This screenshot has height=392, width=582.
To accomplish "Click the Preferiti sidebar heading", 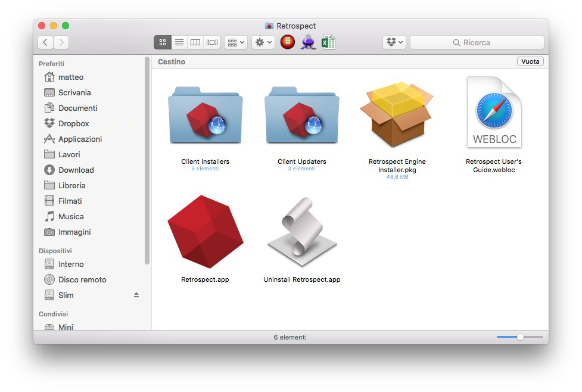I will point(52,64).
